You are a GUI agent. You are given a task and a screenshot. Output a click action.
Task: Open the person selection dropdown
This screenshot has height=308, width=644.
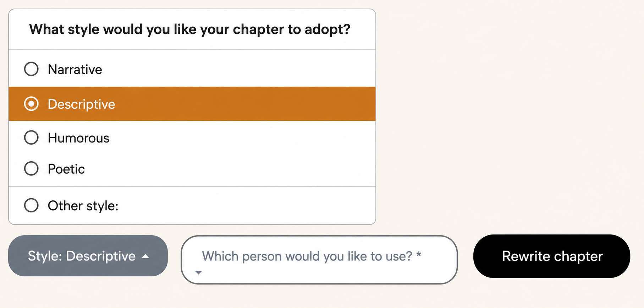tap(319, 260)
